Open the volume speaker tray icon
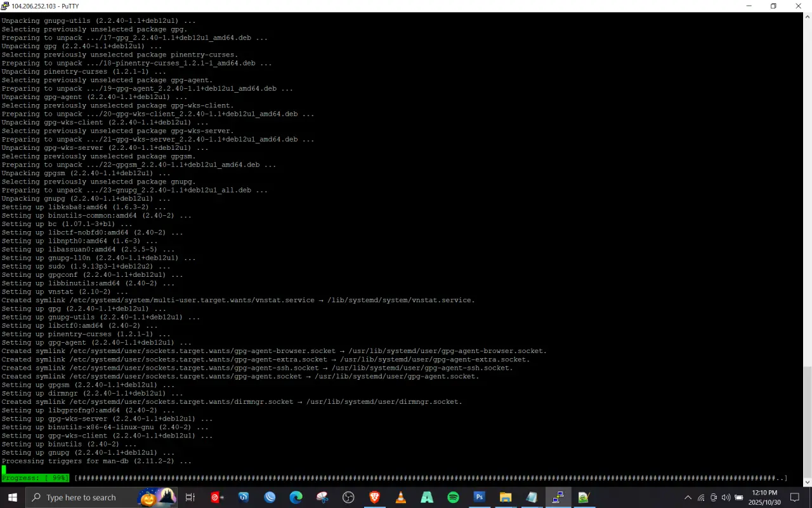 726,497
